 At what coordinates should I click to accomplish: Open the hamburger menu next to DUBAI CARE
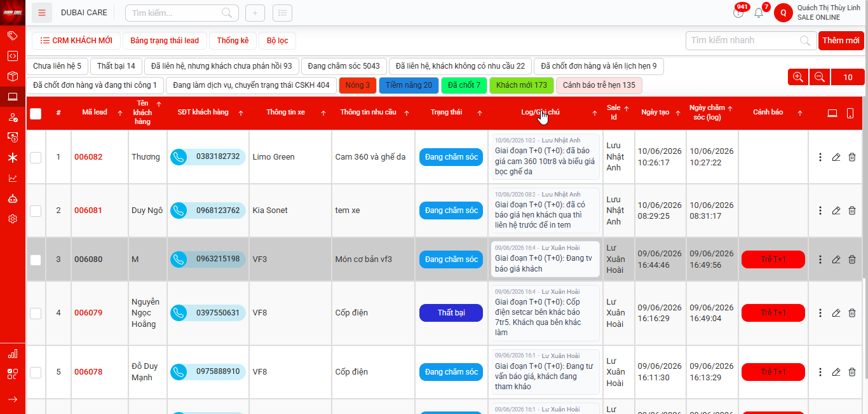tap(42, 13)
